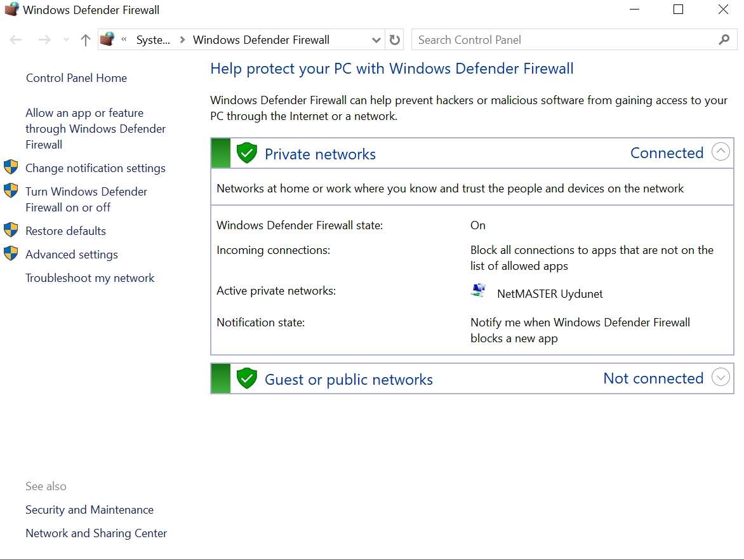The width and height of the screenshot is (744, 560).
Task: Click the firewall state value On
Action: click(x=478, y=225)
